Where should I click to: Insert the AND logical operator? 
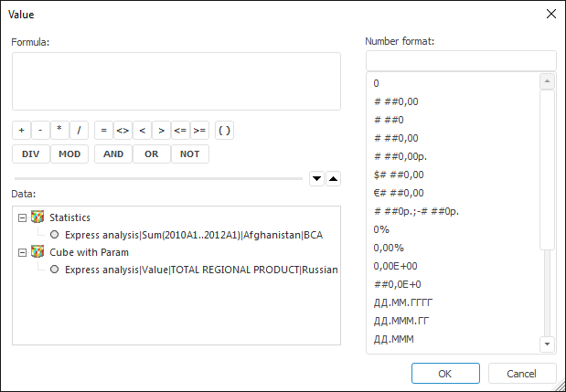pyautogui.click(x=113, y=154)
